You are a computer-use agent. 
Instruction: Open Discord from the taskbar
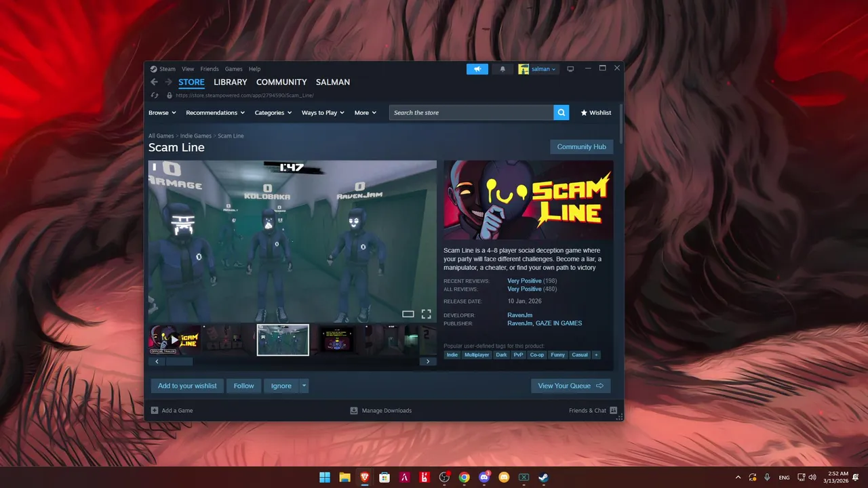point(484,477)
